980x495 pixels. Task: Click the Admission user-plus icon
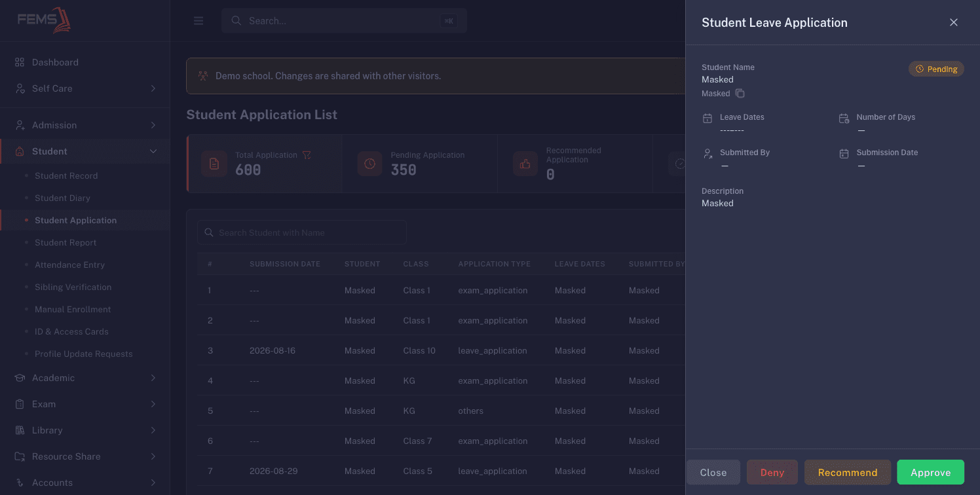point(20,125)
